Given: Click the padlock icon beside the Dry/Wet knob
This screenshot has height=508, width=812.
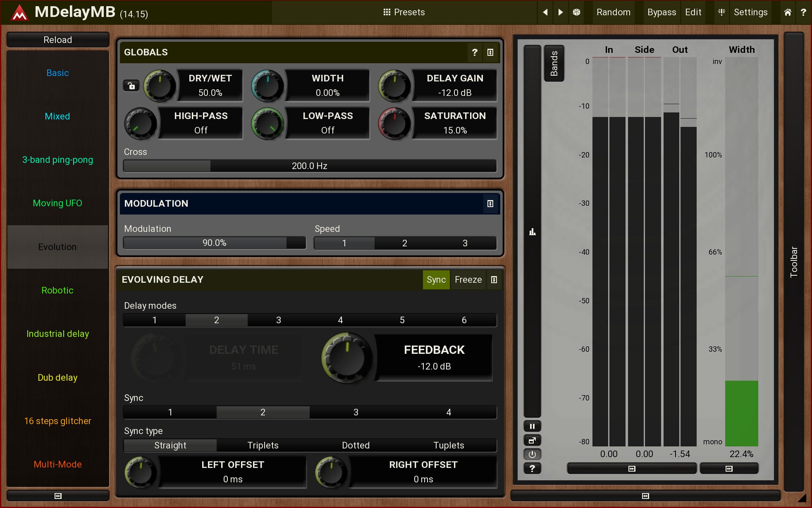Looking at the screenshot, I should (131, 86).
